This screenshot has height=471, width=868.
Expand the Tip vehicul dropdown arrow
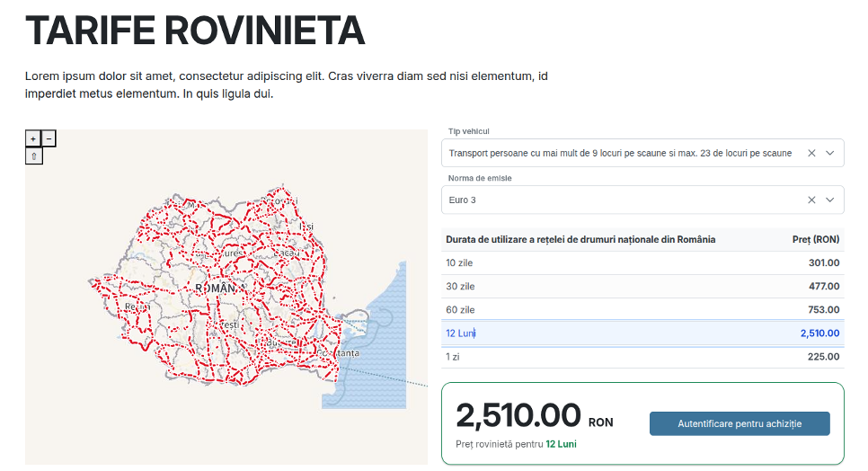pyautogui.click(x=829, y=154)
